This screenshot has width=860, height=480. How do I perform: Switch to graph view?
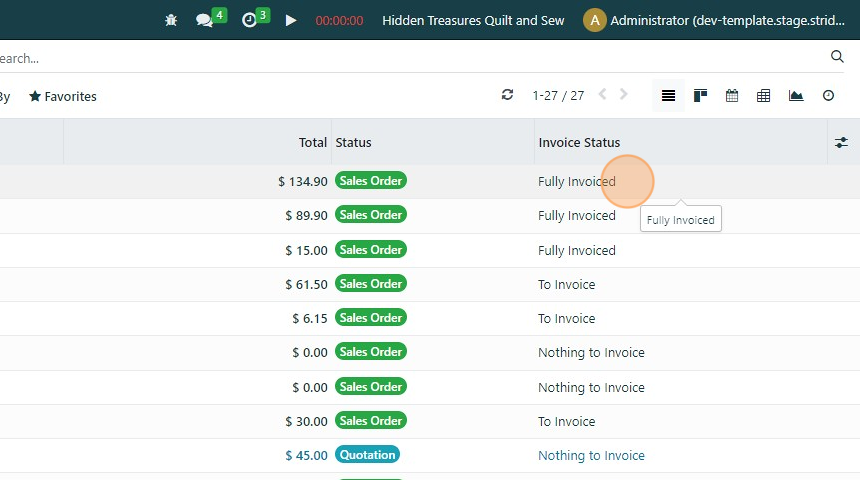pyautogui.click(x=796, y=95)
